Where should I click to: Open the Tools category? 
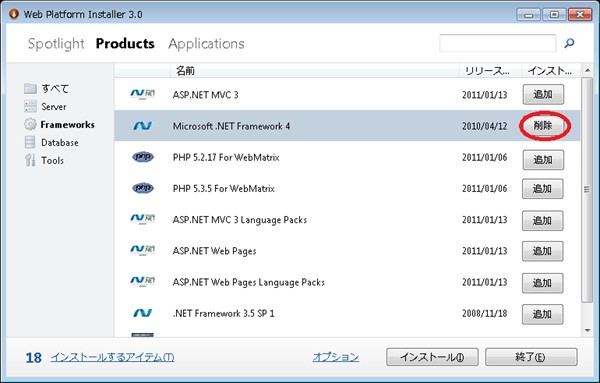[52, 160]
